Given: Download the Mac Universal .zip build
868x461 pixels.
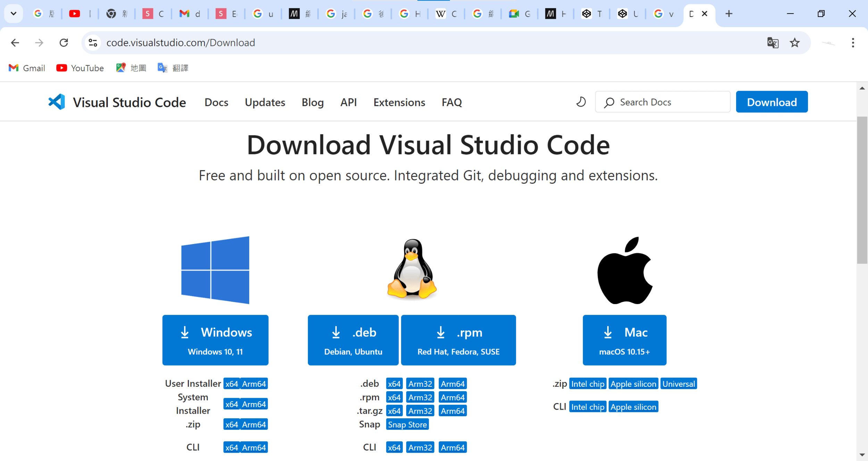Looking at the screenshot, I should (678, 384).
